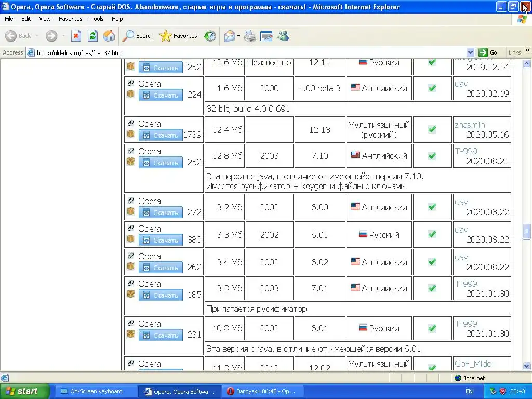Click Скачать for Opera 7.10

(161, 163)
